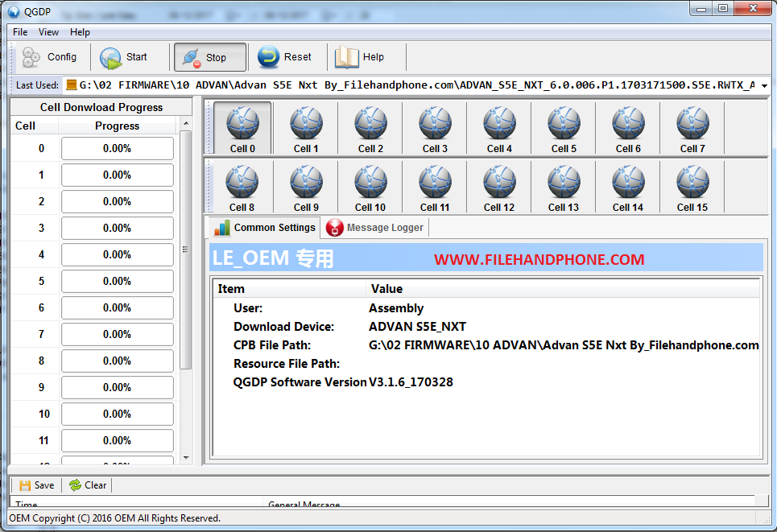The width and height of the screenshot is (777, 532).
Task: Click cell number 3 in progress list
Action: click(x=41, y=228)
